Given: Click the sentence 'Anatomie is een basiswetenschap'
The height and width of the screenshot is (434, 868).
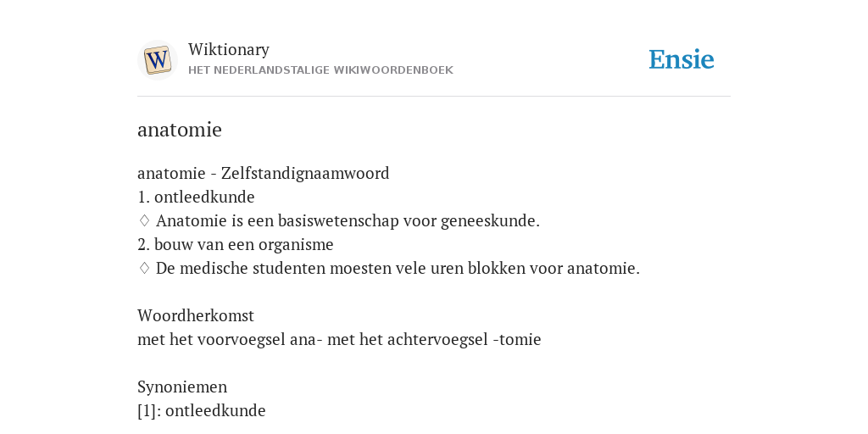Looking at the screenshot, I should 348,221.
